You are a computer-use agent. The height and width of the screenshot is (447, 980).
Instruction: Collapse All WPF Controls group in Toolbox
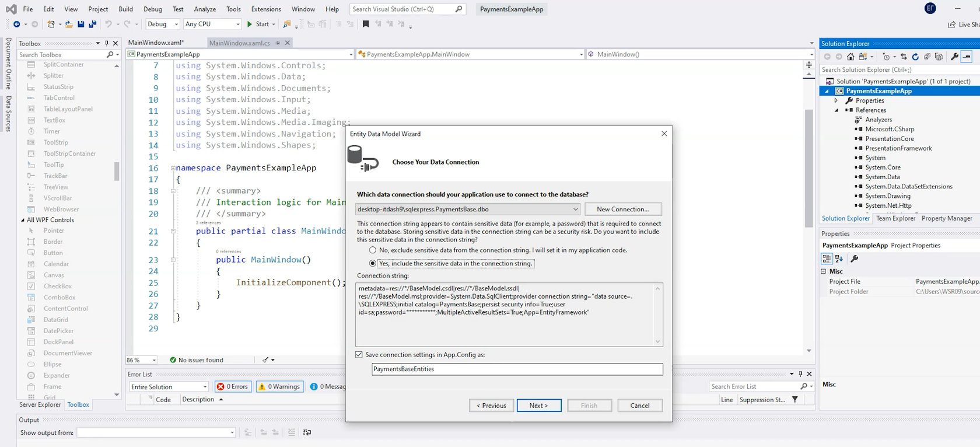(x=23, y=220)
